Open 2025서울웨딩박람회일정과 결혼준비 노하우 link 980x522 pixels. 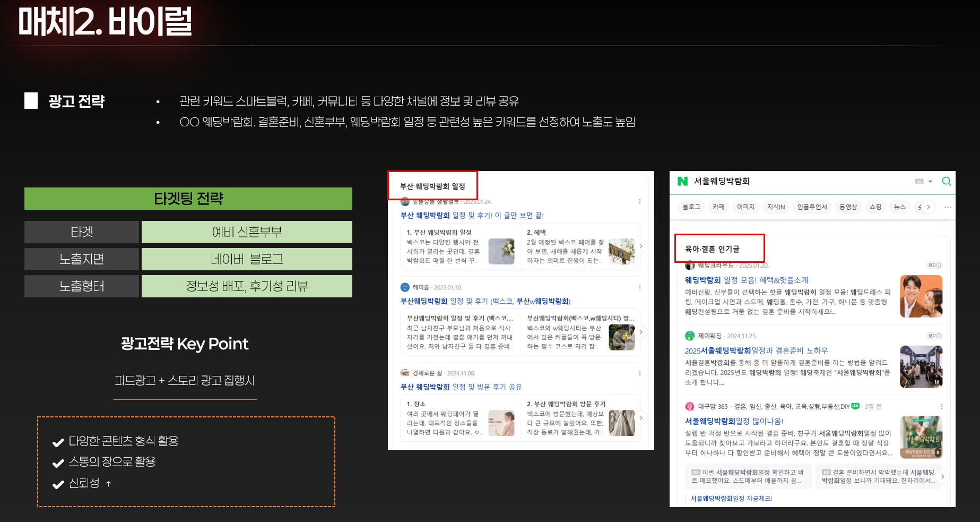(756, 350)
